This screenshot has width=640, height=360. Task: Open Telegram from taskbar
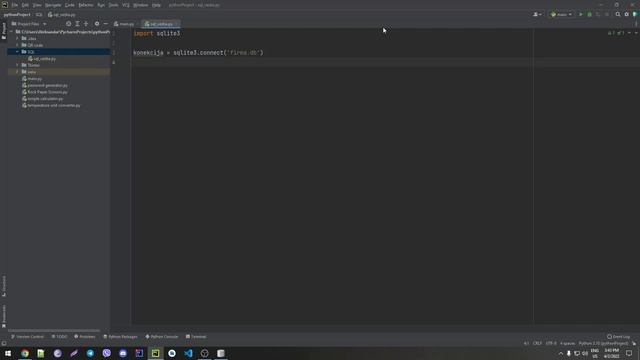pyautogui.click(x=90, y=353)
